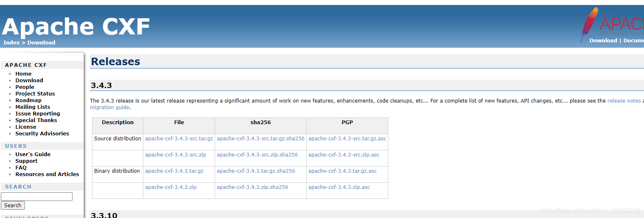Image resolution: width=644 pixels, height=218 pixels.
Task: Focus the sidebar search input field
Action: point(36,196)
